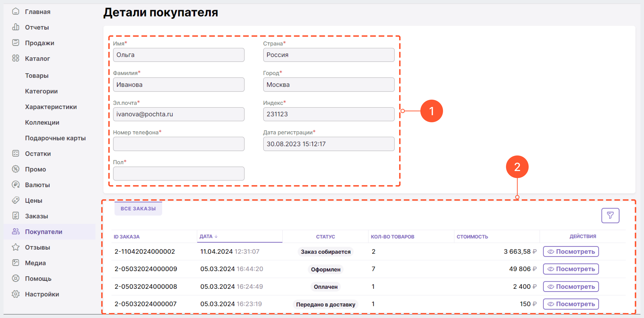This screenshot has height=318, width=644.
Task: Click the Промо percent badge icon
Action: coord(16,169)
